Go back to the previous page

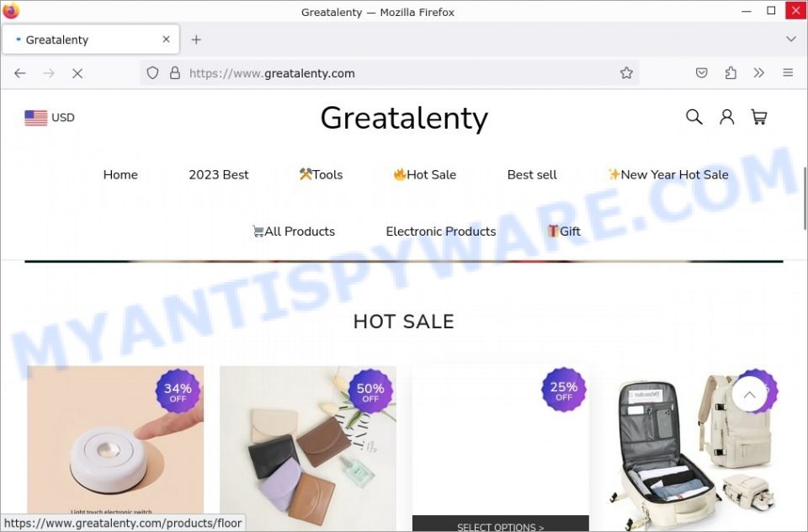tap(20, 74)
